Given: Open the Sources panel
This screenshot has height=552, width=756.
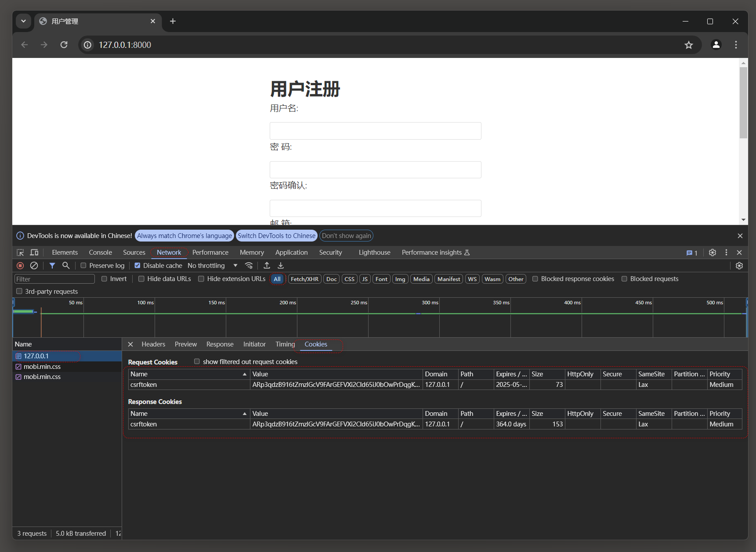Looking at the screenshot, I should pyautogui.click(x=134, y=253).
